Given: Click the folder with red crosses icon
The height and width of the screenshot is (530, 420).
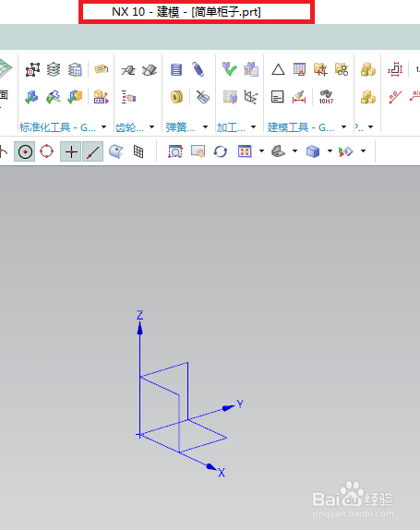Looking at the screenshot, I should pos(320,69).
